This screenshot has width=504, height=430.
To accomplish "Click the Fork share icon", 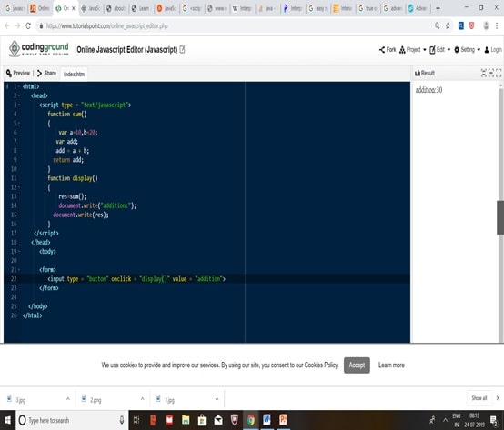I will pos(381,50).
